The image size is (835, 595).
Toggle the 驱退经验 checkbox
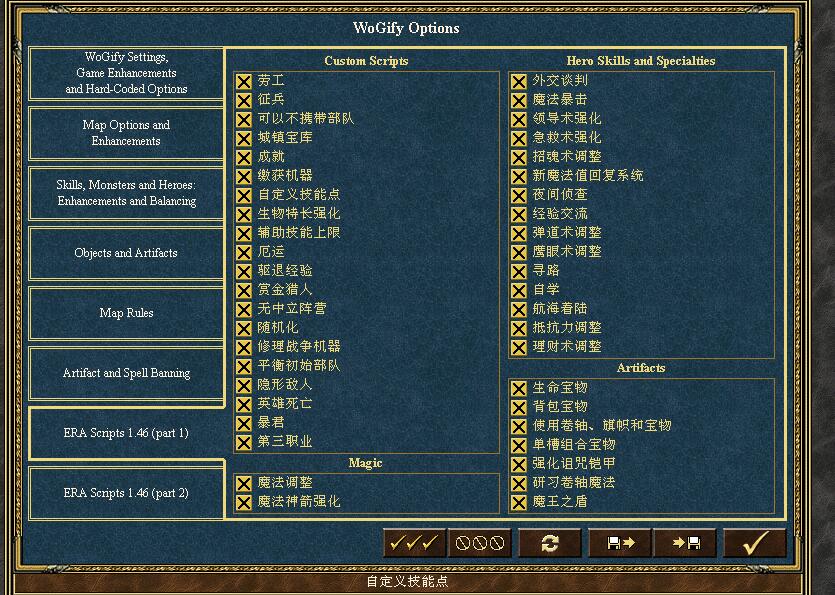(244, 272)
